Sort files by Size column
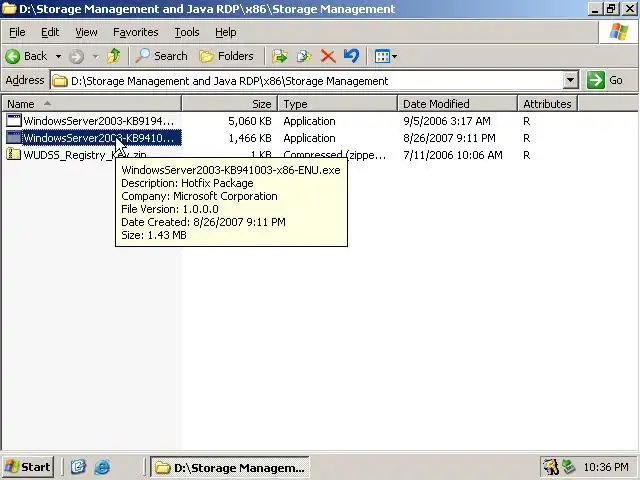The image size is (640, 480). tap(230, 104)
